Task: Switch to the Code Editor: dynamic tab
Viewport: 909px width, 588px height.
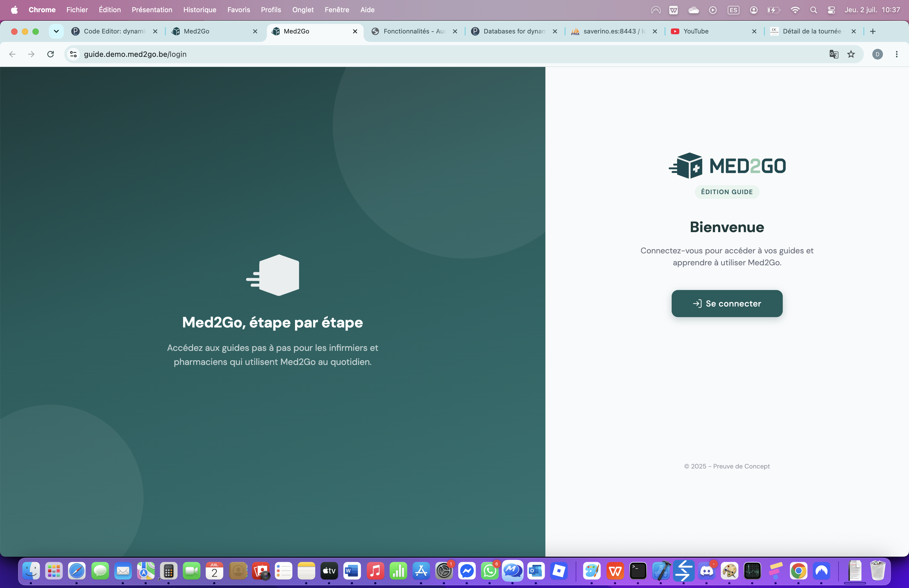Action: [115, 31]
